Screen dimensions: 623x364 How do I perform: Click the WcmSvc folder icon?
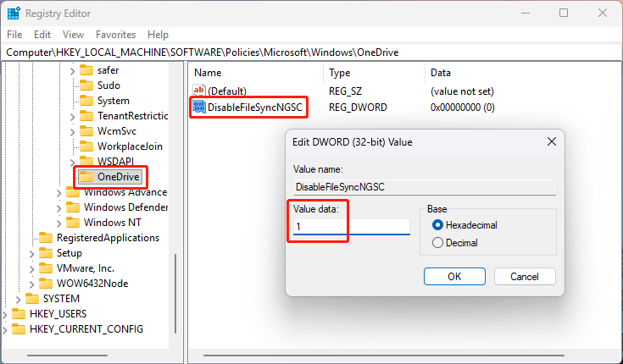pos(86,131)
